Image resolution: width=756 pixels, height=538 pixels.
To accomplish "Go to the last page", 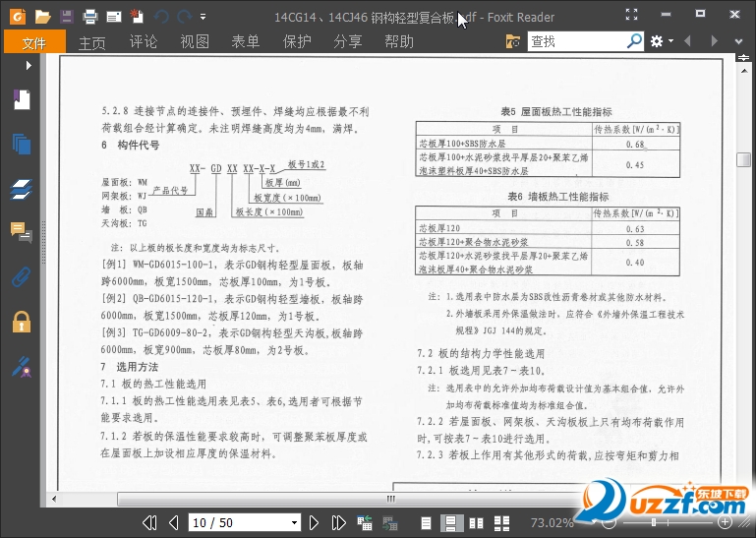I will [x=338, y=522].
